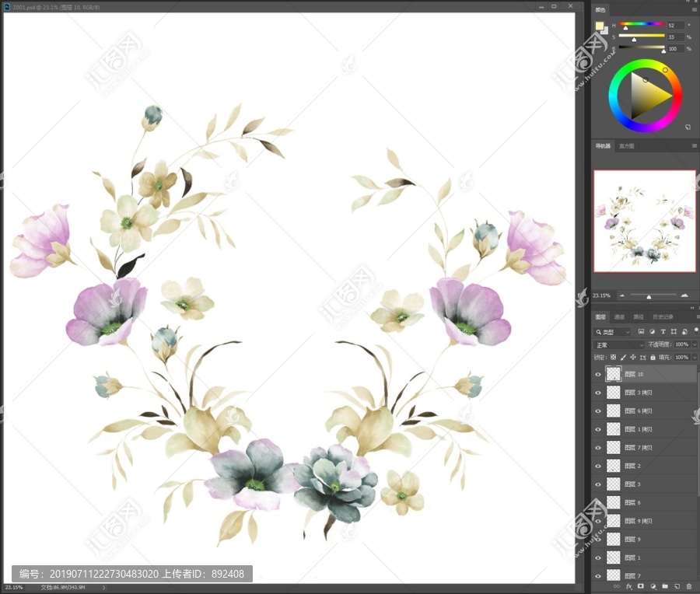
Task: Filter layers by type (T) icon
Action: point(663,331)
